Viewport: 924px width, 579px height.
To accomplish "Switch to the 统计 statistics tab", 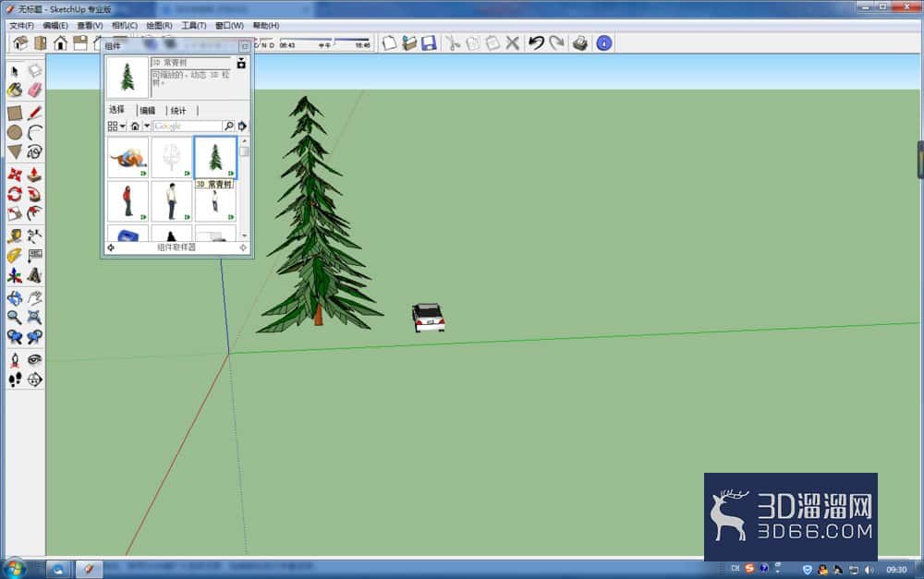I will (178, 110).
